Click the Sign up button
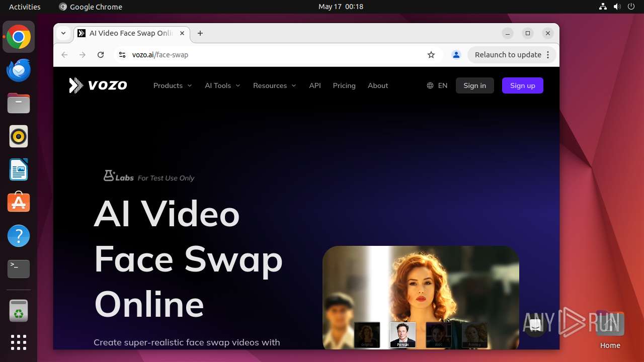644x362 pixels. pos(523,85)
